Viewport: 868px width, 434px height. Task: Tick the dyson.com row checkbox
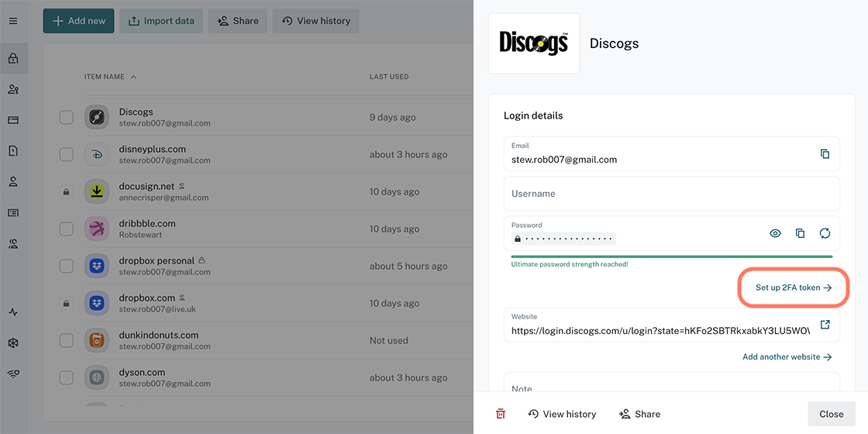coord(67,377)
